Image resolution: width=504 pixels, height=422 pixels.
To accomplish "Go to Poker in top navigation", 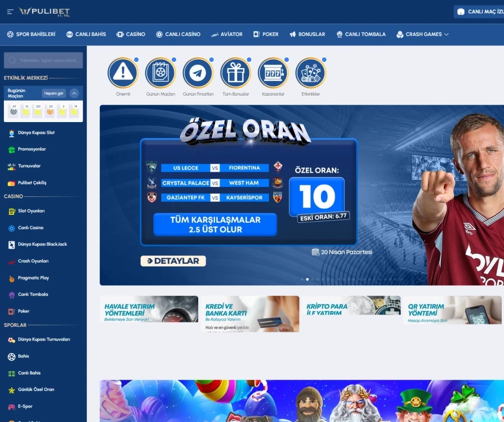I will pos(266,34).
